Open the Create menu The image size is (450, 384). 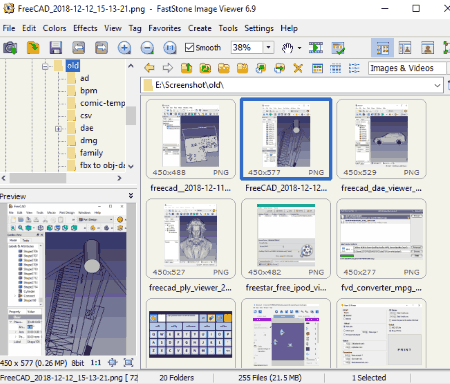click(x=200, y=28)
